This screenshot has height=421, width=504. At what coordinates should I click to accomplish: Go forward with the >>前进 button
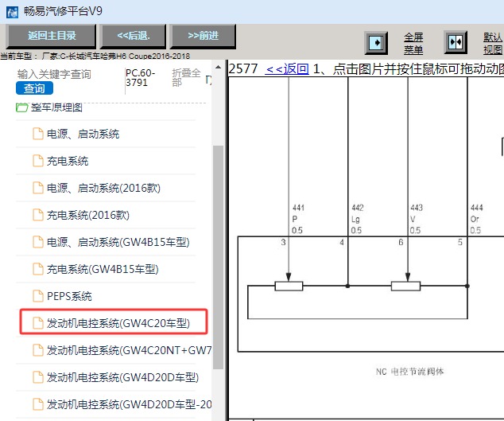(204, 35)
